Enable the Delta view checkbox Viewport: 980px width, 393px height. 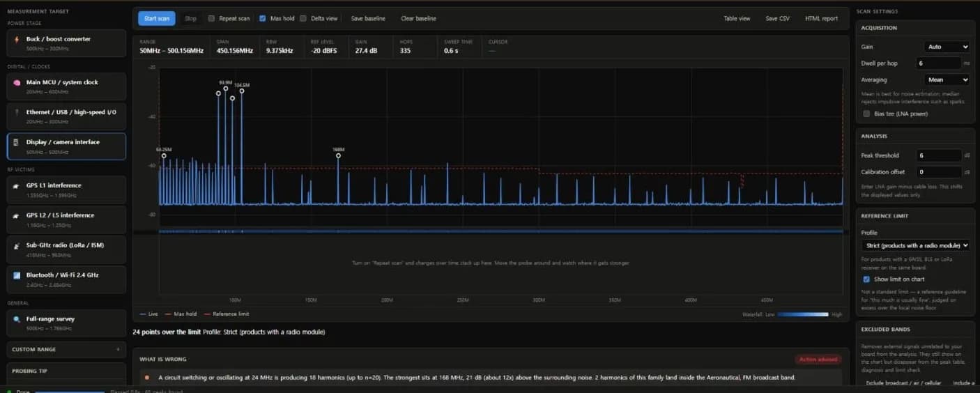click(303, 19)
